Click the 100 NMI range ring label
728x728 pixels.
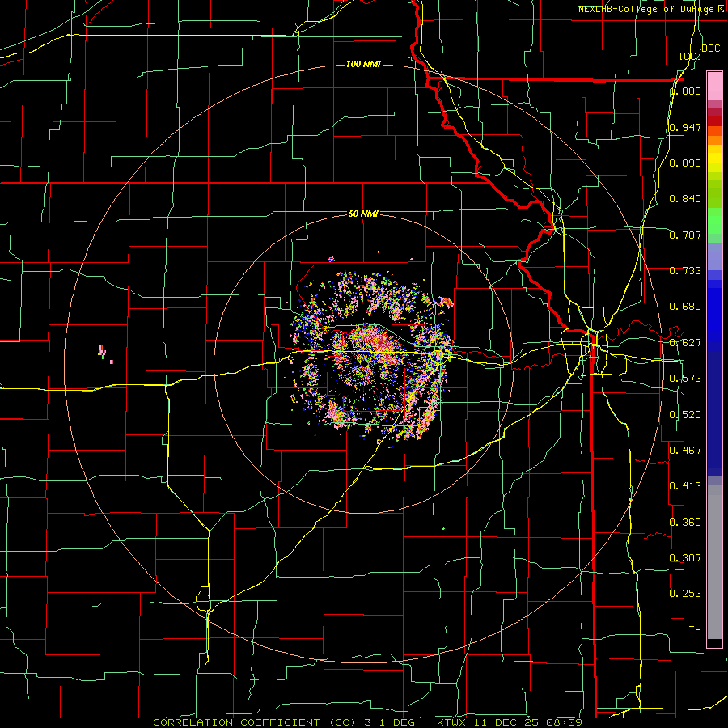pyautogui.click(x=363, y=64)
